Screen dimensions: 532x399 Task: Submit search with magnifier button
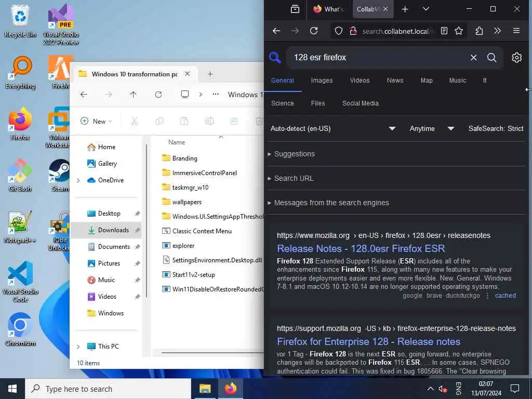click(492, 58)
